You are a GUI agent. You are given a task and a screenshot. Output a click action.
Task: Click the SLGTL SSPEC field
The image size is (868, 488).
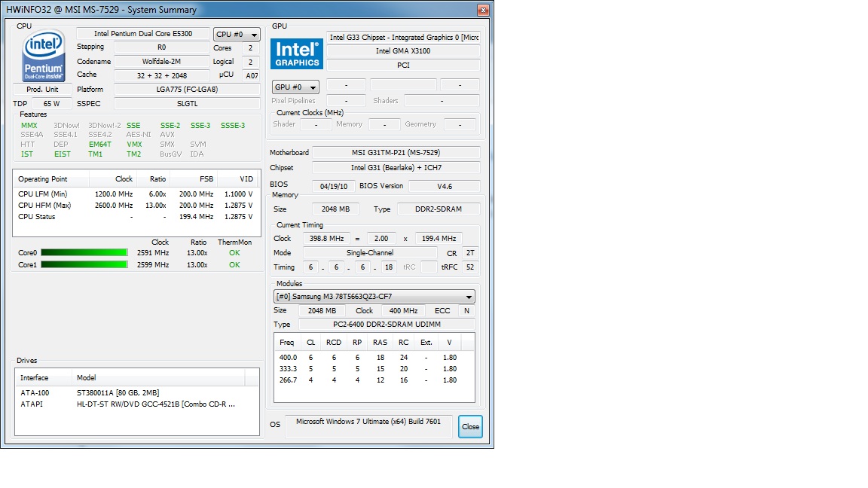pos(187,103)
